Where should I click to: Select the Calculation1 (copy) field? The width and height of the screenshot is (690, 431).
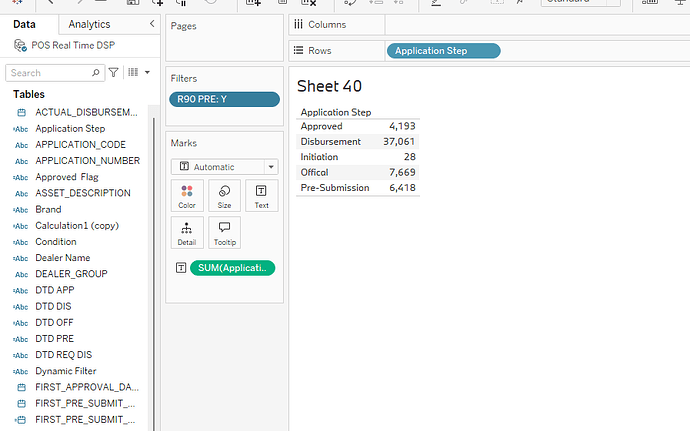pos(77,225)
